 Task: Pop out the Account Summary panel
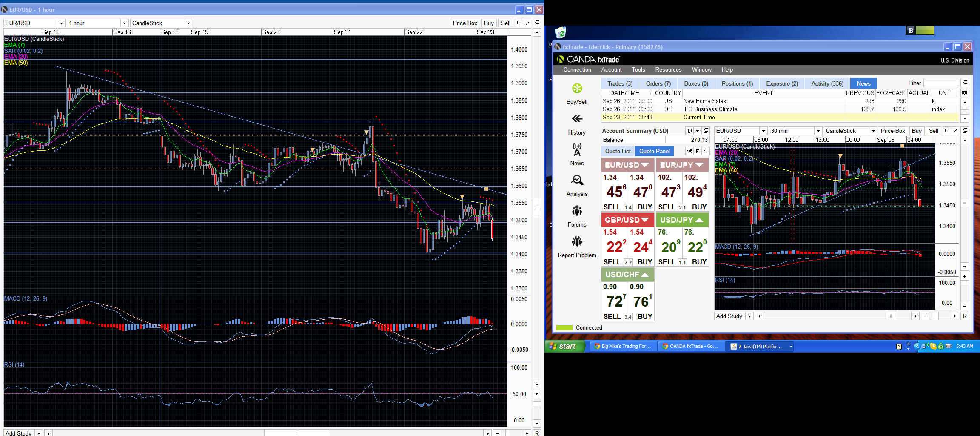706,131
